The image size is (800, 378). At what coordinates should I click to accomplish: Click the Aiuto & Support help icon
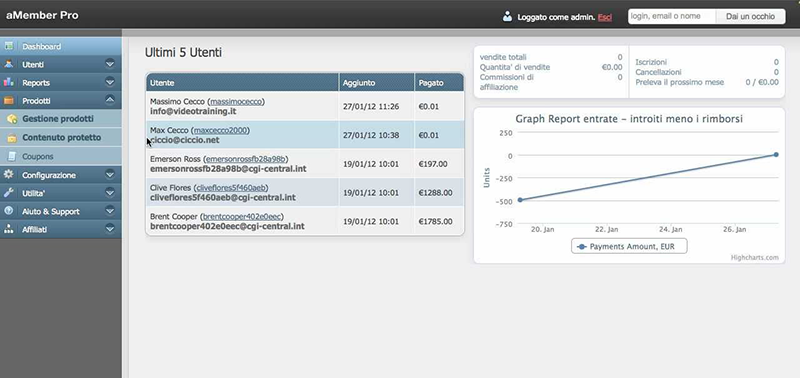[9, 211]
